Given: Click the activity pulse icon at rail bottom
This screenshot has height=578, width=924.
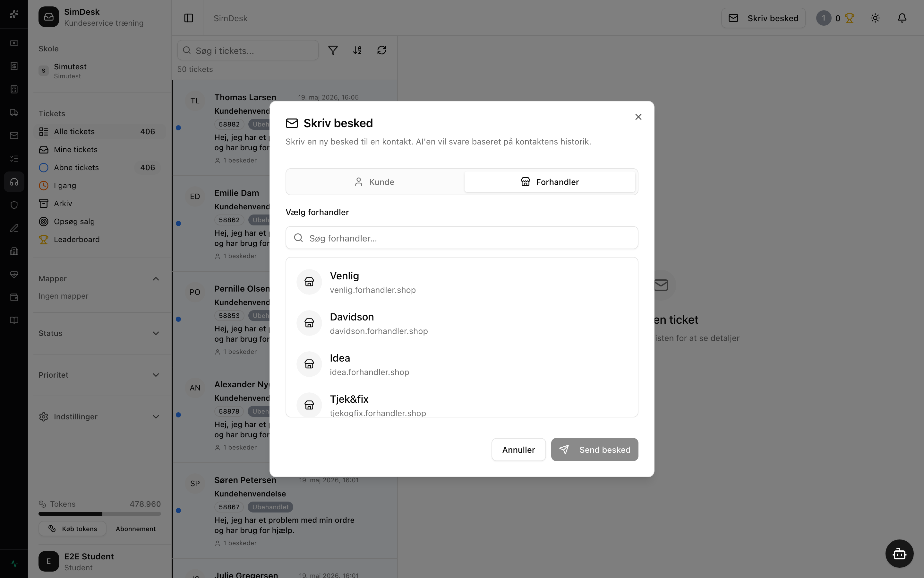Looking at the screenshot, I should pyautogui.click(x=14, y=564).
